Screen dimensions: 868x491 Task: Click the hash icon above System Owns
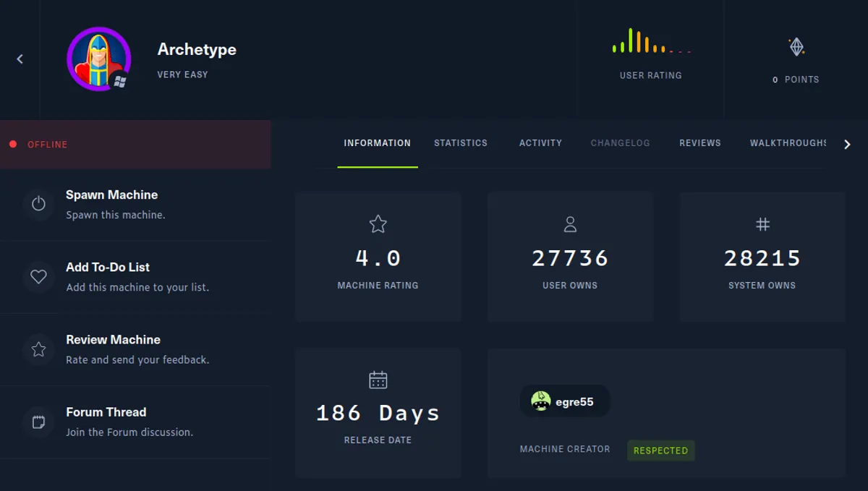click(x=762, y=224)
